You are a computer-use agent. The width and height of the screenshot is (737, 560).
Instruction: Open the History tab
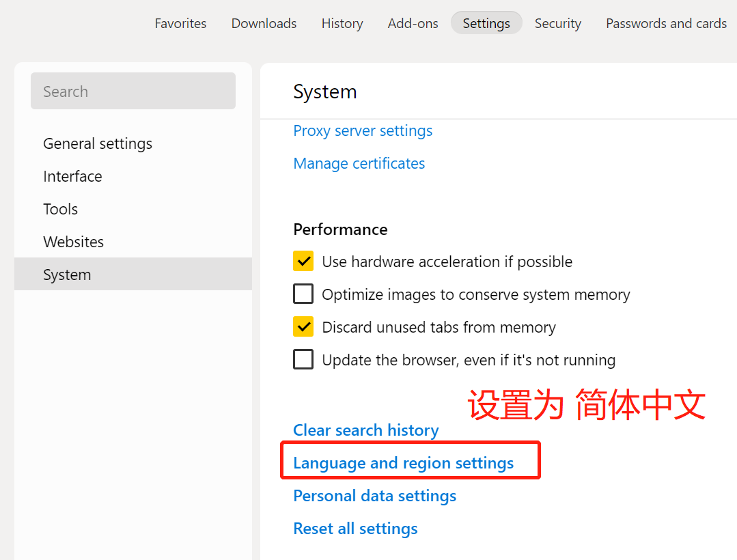342,23
